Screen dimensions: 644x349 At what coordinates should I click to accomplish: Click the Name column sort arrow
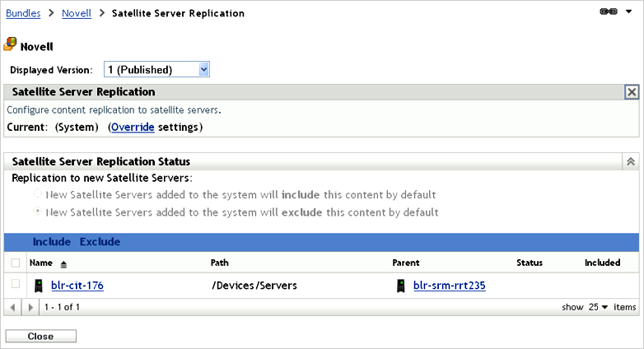[63, 263]
